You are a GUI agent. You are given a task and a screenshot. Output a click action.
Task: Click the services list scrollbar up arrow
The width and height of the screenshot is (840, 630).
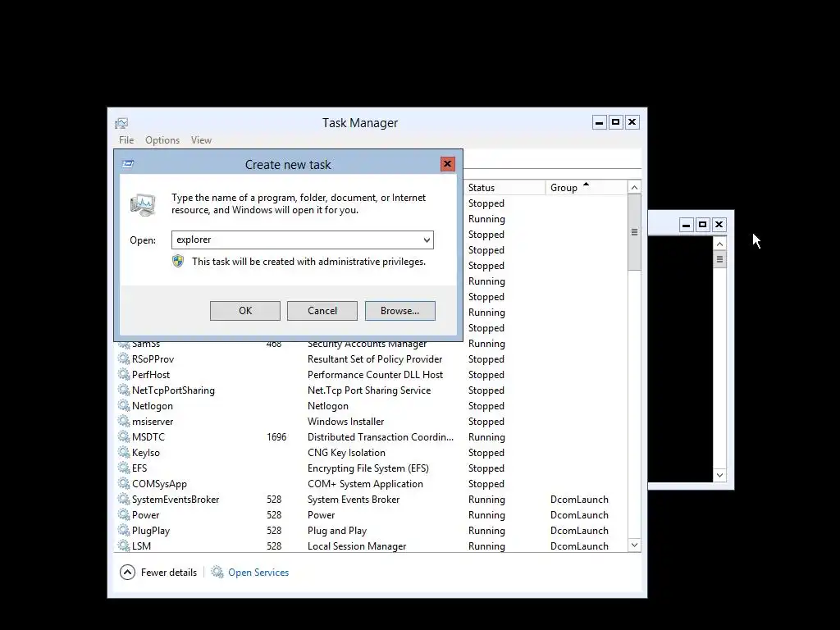pos(634,188)
